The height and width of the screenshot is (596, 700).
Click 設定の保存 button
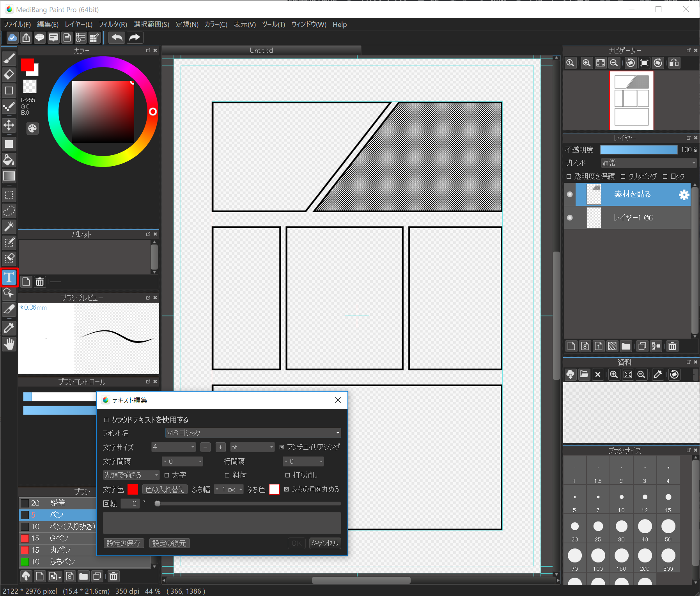(124, 543)
